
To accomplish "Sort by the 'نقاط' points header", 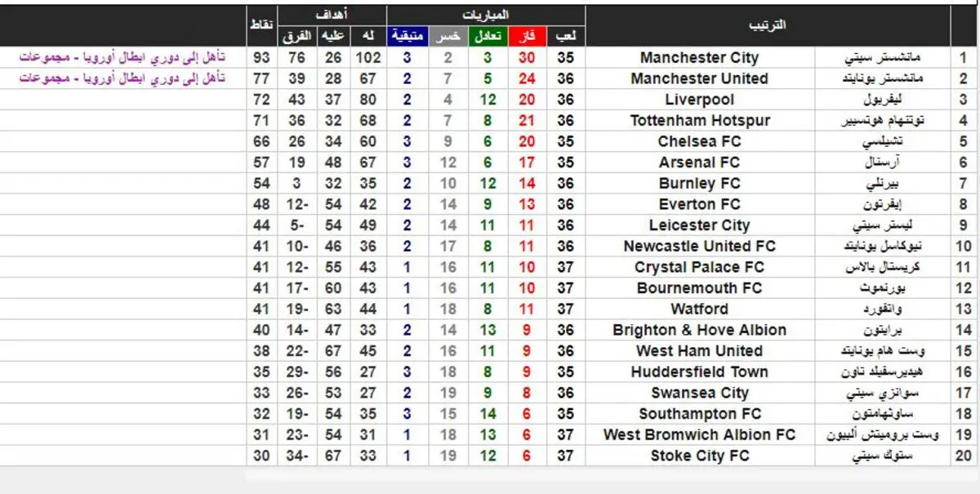I will pos(261,25).
